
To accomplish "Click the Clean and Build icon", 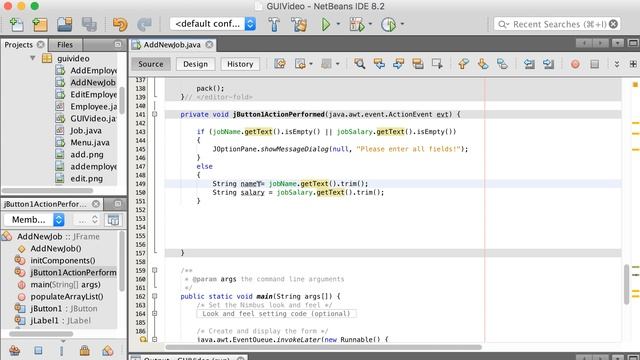I will 299,24.
